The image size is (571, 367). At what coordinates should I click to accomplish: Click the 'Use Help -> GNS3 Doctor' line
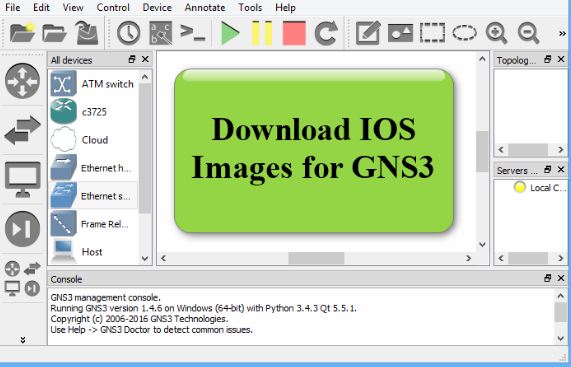pyautogui.click(x=151, y=330)
